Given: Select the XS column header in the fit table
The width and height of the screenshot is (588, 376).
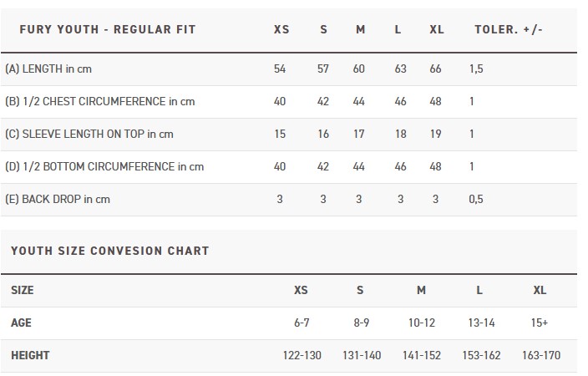Looking at the screenshot, I should pyautogui.click(x=281, y=29).
